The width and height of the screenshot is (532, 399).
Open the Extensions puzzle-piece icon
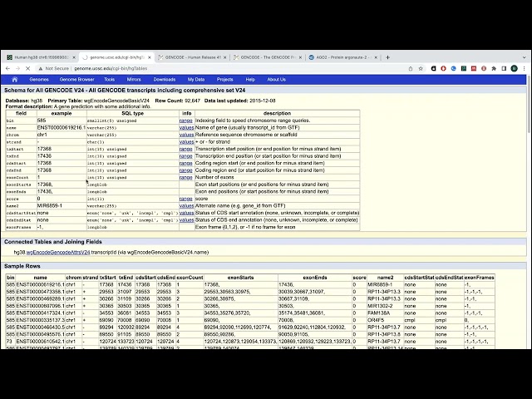click(x=494, y=68)
